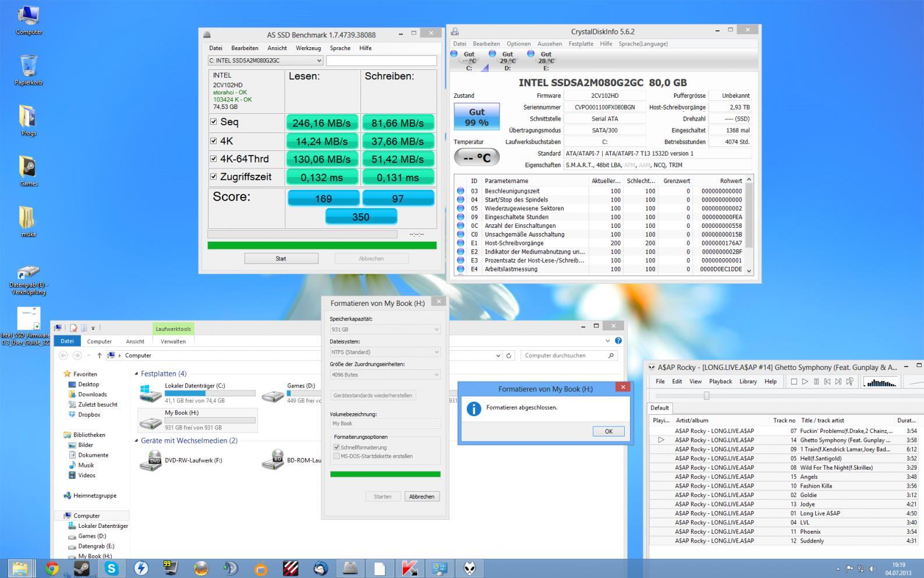
Task: Select Lokaler Datenträger (C:) drive
Action: pos(197,393)
